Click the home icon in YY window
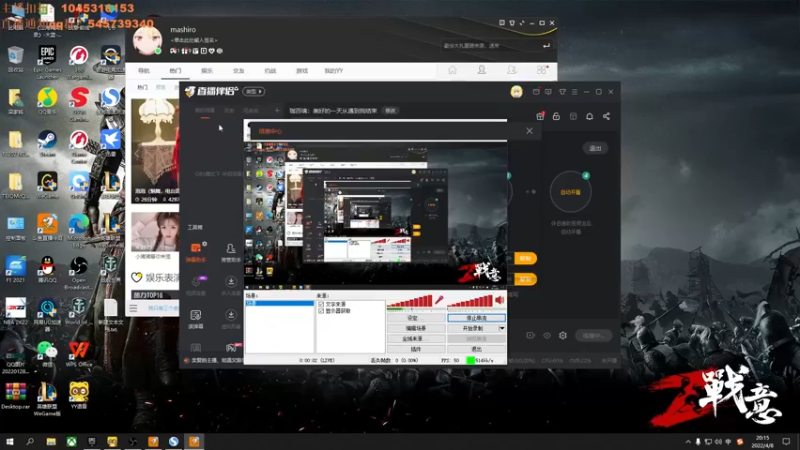 click(453, 70)
